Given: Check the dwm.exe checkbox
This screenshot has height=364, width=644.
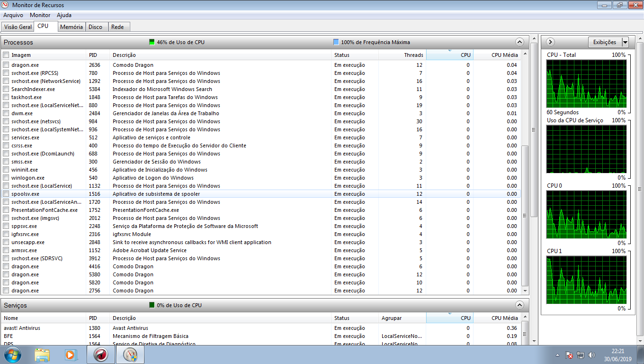Looking at the screenshot, I should tap(6, 113).
